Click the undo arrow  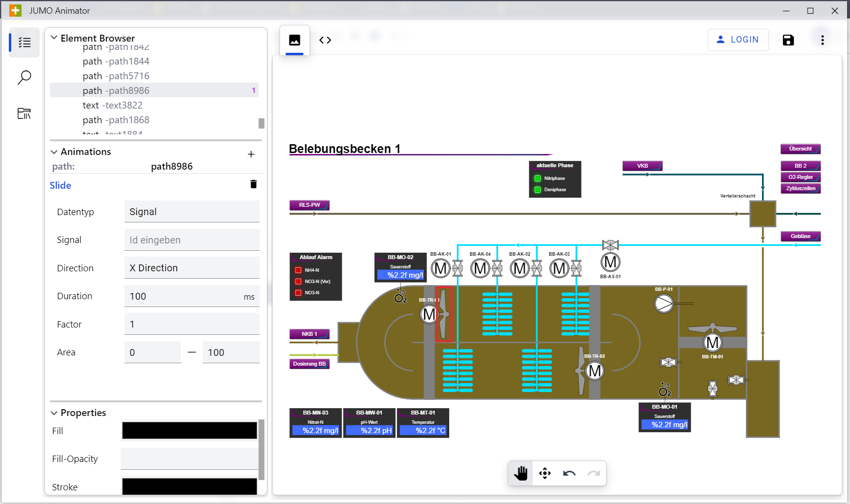tap(569, 473)
